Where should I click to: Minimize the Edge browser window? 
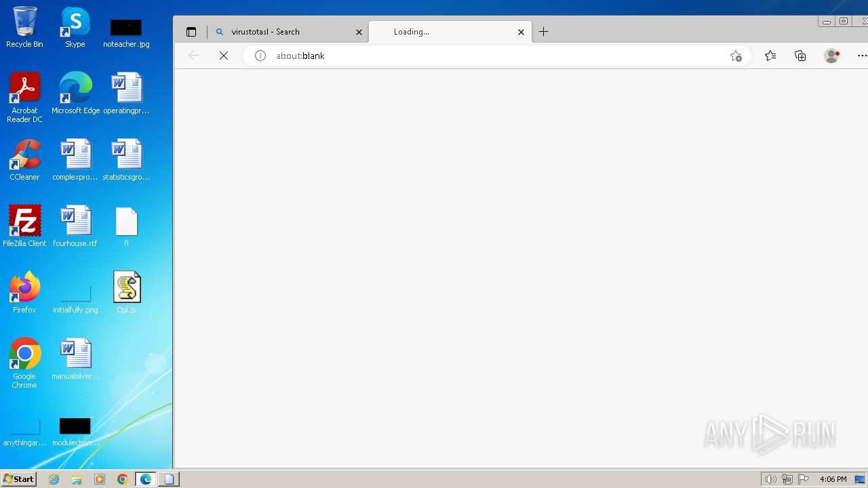click(x=826, y=22)
